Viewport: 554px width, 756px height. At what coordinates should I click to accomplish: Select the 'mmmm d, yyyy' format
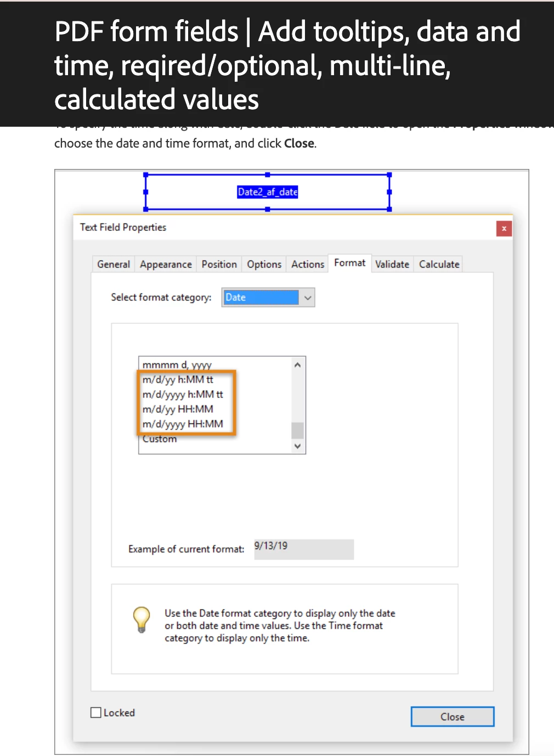(177, 364)
